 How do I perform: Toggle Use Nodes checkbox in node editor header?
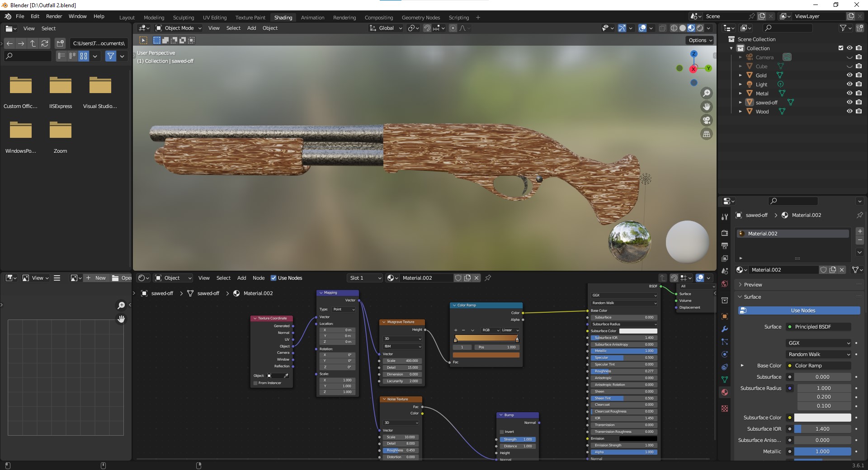tap(274, 278)
